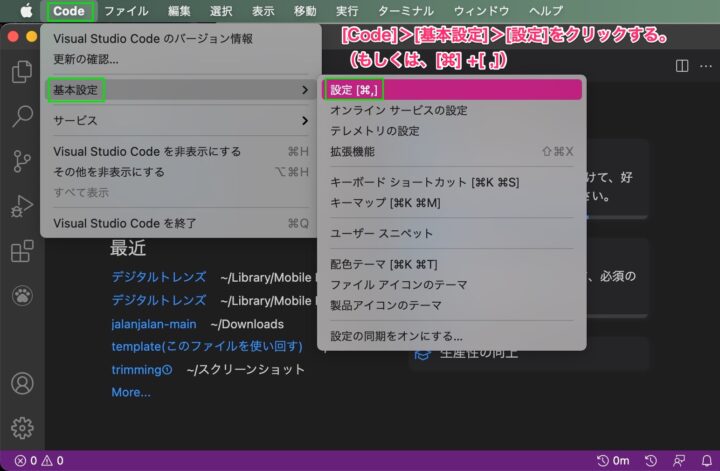
Task: Open the Run and Debug view
Action: [x=21, y=206]
